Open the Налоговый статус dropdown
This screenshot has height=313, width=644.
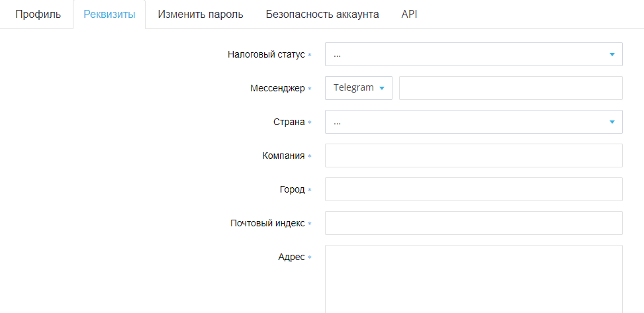pyautogui.click(x=473, y=54)
